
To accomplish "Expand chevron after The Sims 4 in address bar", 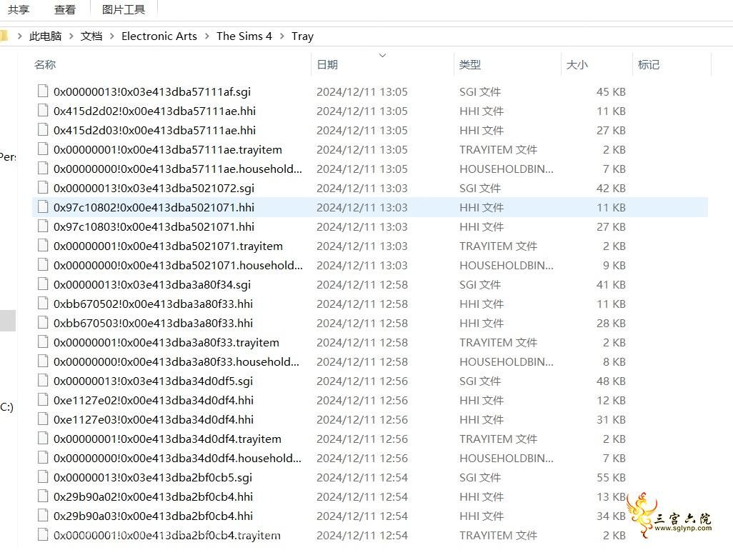I will coord(281,36).
